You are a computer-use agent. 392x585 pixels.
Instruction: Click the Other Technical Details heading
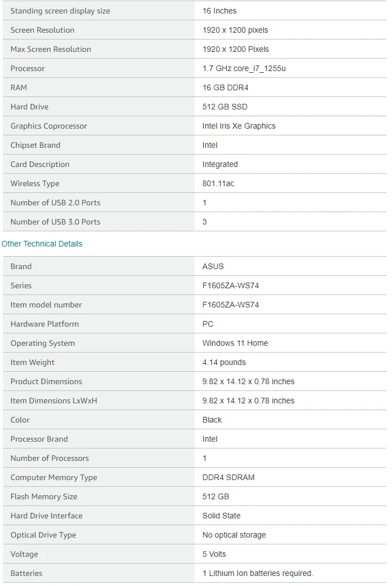click(42, 244)
